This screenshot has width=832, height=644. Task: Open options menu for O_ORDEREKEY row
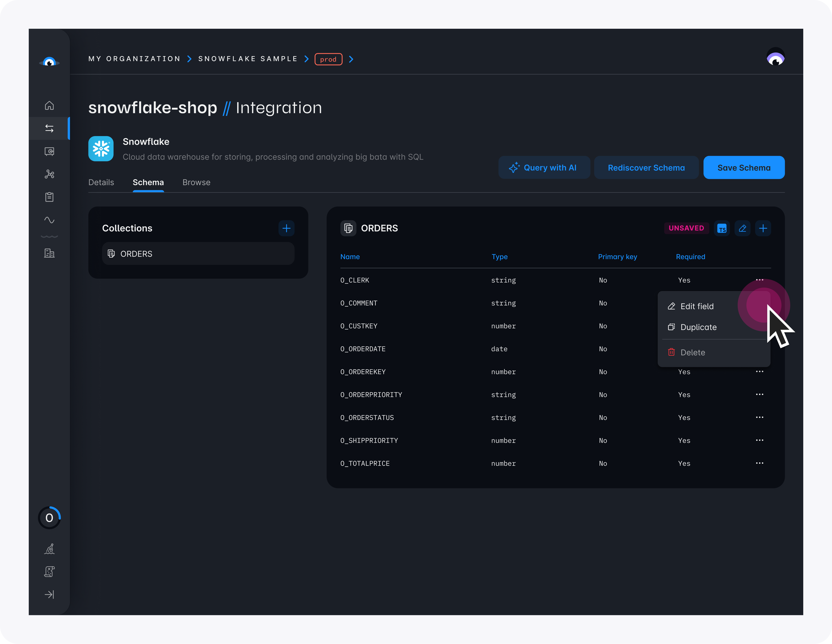[760, 371]
